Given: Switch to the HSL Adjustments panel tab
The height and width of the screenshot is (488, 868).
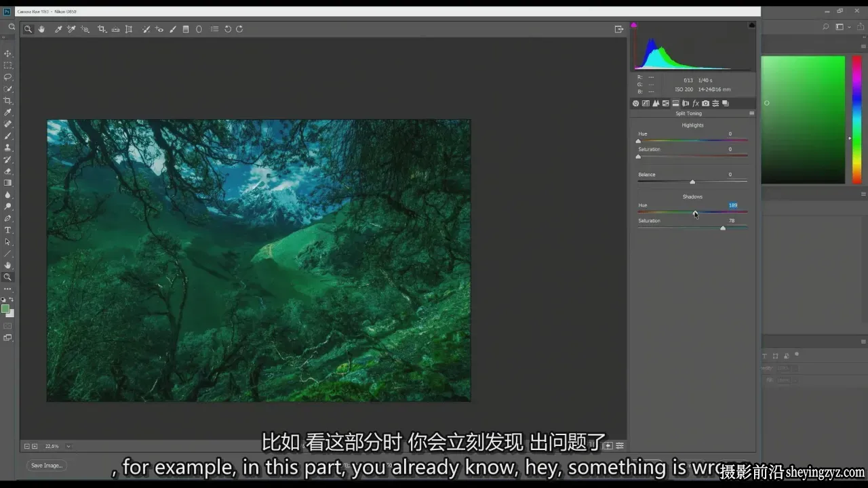Looking at the screenshot, I should [x=666, y=104].
